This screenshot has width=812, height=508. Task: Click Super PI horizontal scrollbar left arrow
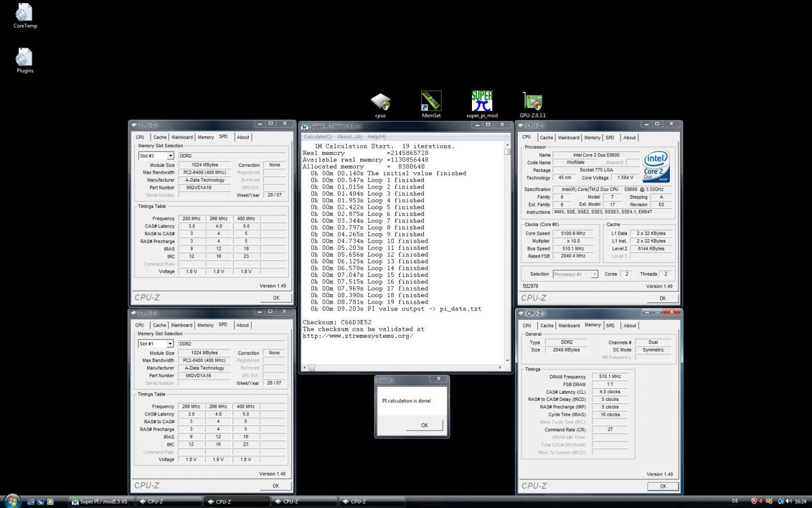[x=304, y=367]
